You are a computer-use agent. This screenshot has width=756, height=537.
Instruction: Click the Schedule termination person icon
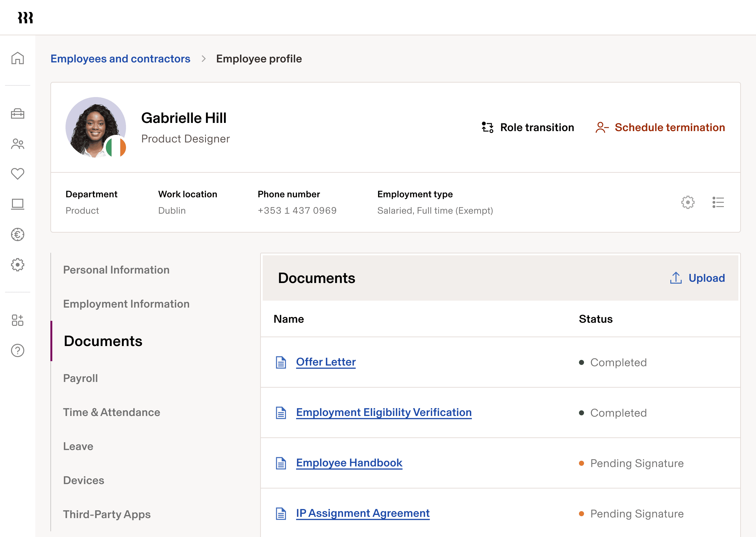pos(602,127)
